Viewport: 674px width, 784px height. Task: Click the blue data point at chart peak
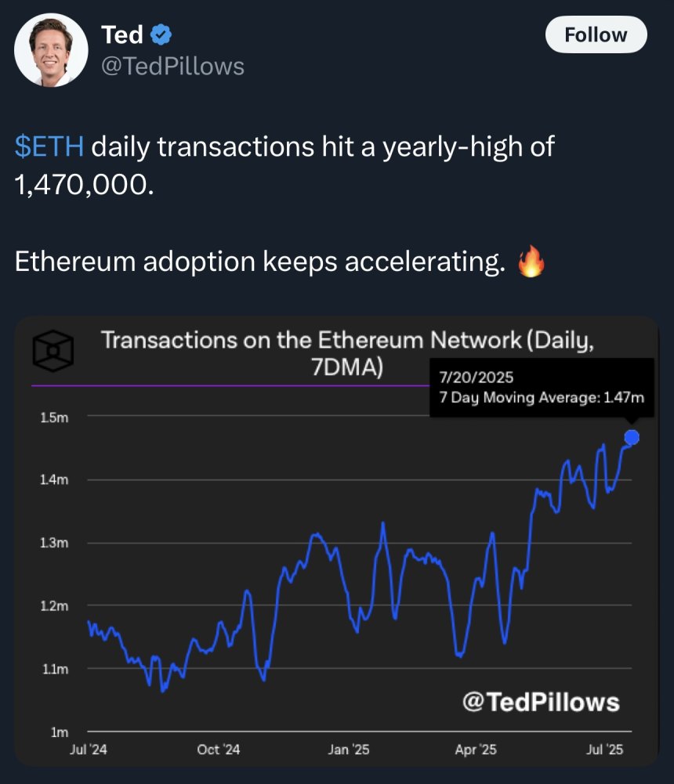[632, 438]
